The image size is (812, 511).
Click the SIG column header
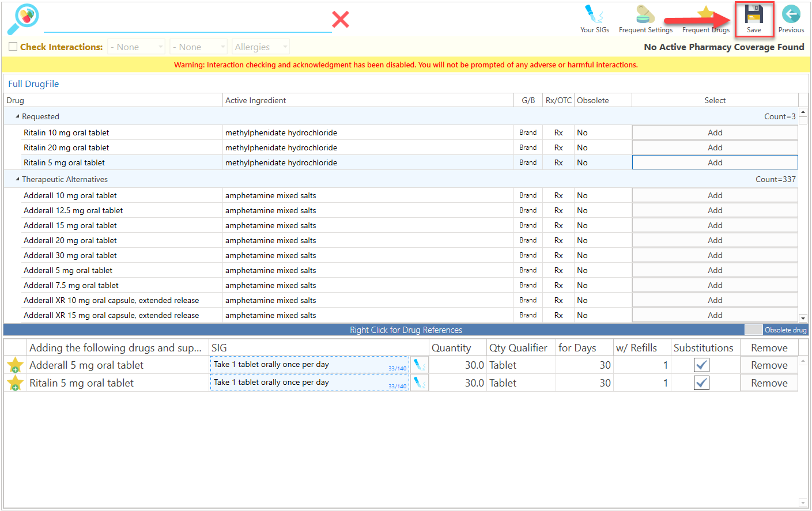pyautogui.click(x=319, y=348)
